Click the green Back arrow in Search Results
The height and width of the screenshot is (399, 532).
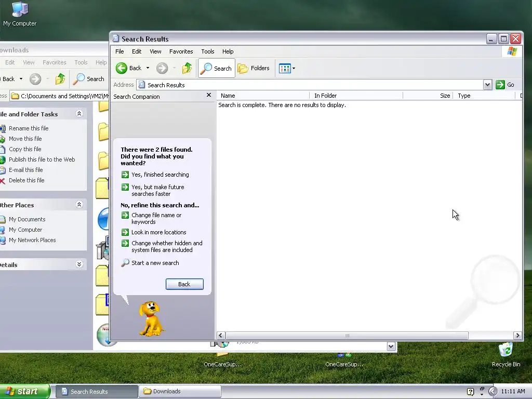[122, 68]
